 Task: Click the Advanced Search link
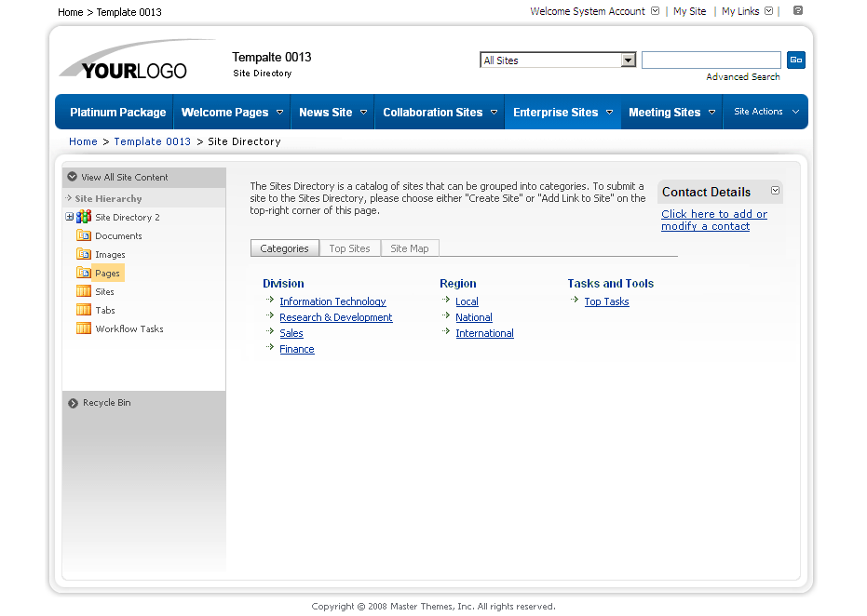(742, 77)
